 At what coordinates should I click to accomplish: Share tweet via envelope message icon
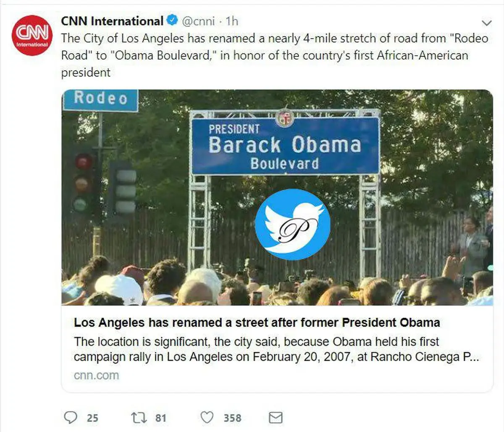click(276, 417)
